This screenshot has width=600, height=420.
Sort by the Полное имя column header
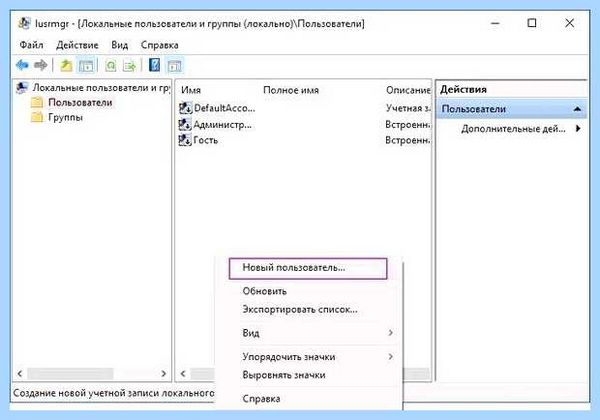pyautogui.click(x=291, y=90)
